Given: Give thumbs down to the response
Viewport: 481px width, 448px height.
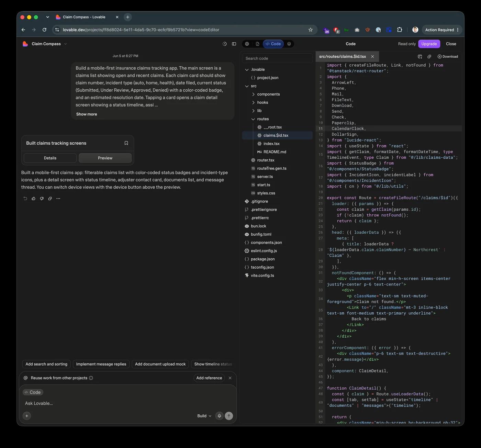Looking at the screenshot, I should point(42,199).
